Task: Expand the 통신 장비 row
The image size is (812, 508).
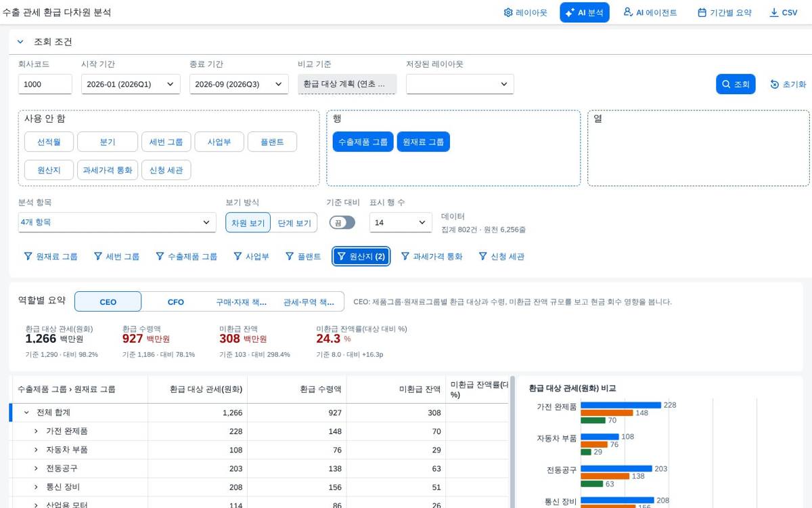Action: tap(36, 486)
